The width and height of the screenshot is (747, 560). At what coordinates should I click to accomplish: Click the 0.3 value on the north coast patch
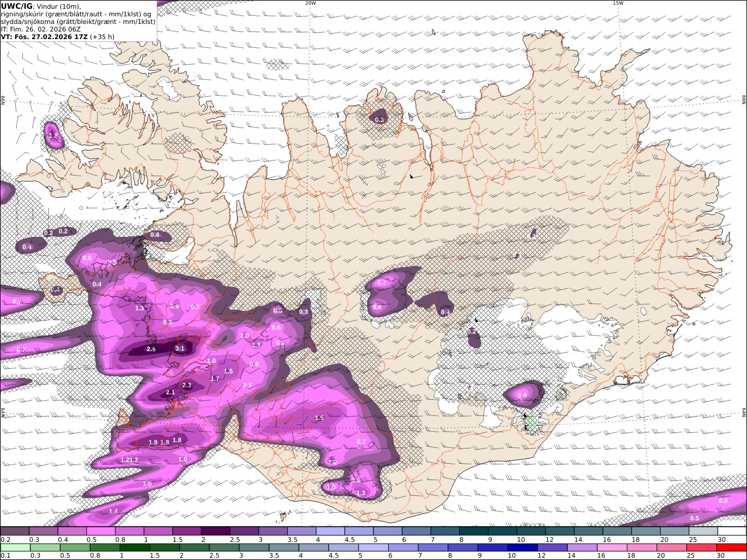point(379,120)
